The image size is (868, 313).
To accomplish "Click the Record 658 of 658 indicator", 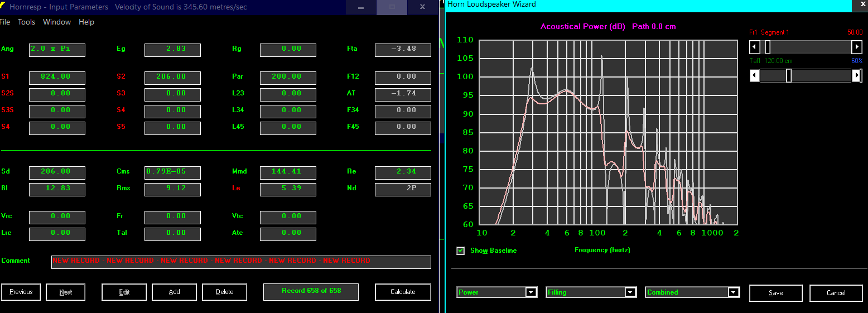I will [x=311, y=292].
